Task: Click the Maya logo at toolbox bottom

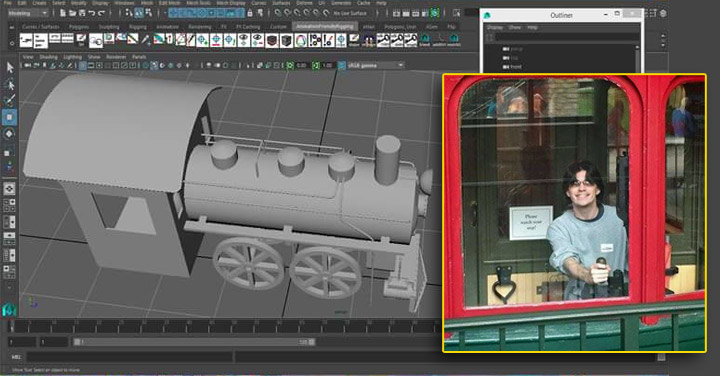Action: click(x=9, y=309)
